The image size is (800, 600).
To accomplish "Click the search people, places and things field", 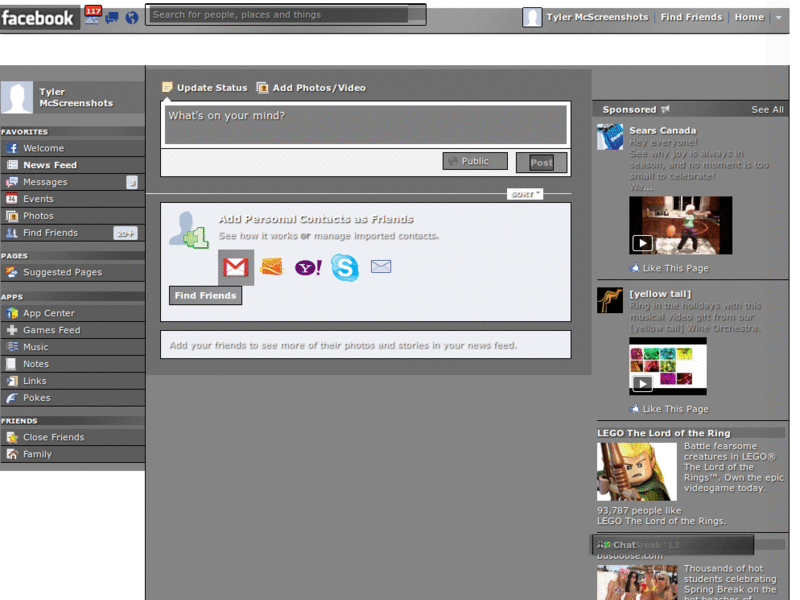I will (x=285, y=15).
